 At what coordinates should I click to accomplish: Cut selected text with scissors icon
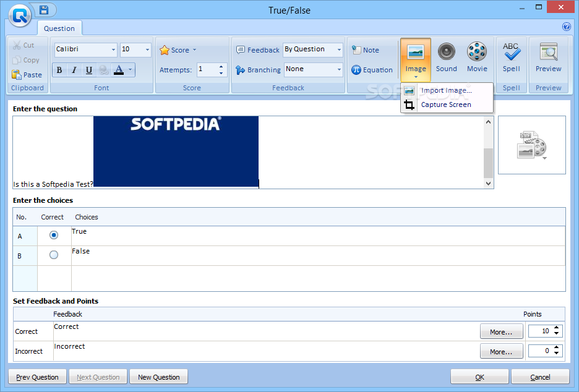pyautogui.click(x=17, y=45)
